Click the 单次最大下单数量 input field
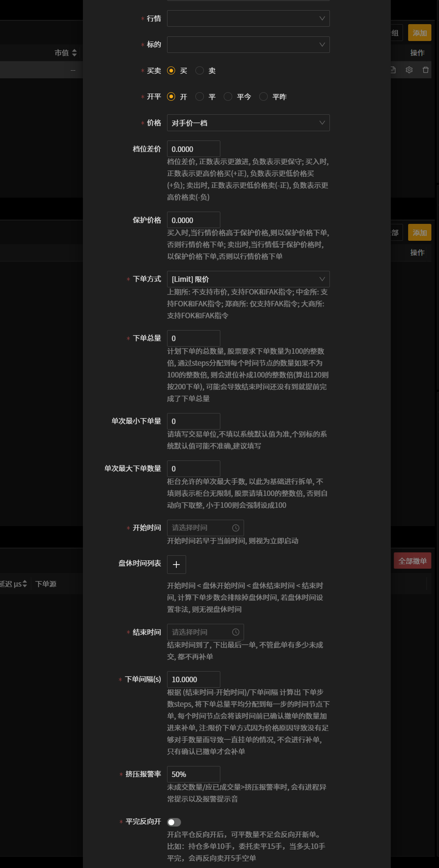 194,469
